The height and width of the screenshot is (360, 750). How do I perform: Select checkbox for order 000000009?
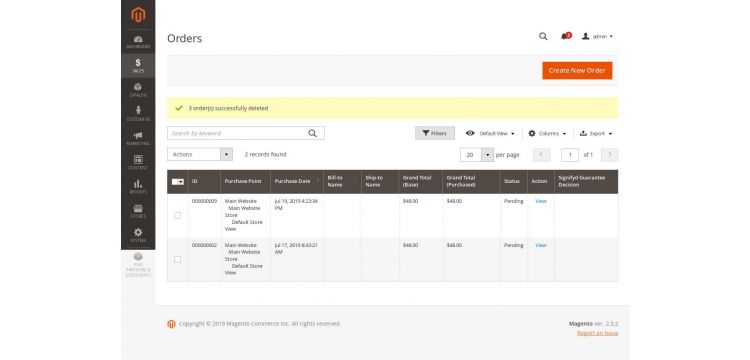coord(177,216)
